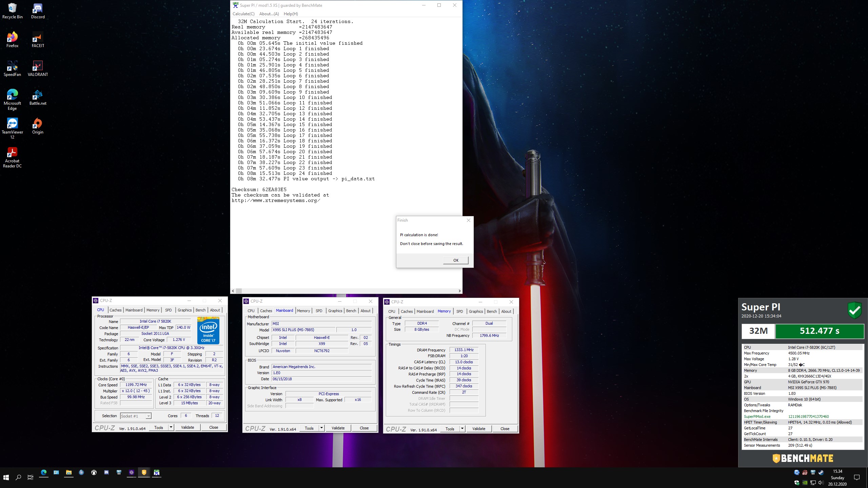Click the Intel Core i7 5820K name field
Screen dimensions: 868x488
pos(156,321)
